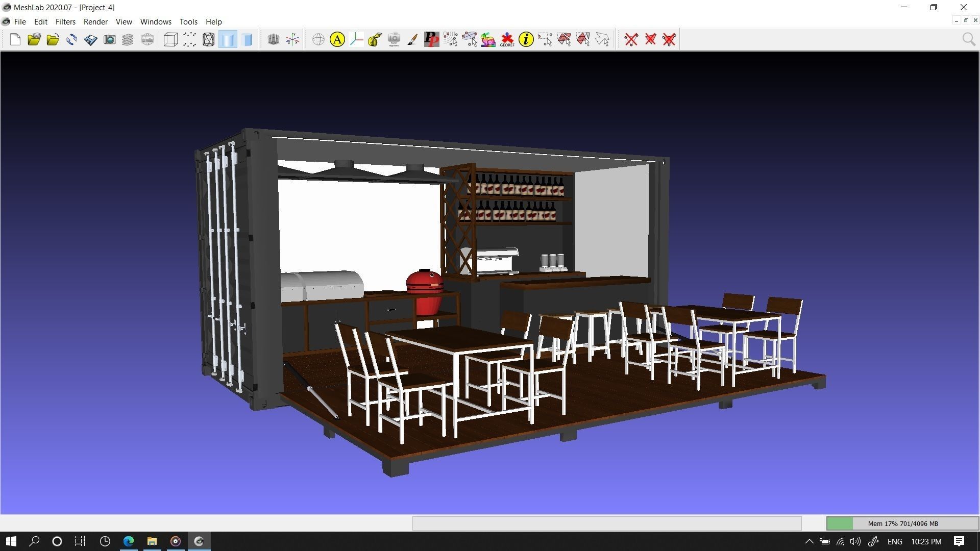980x551 pixels.
Task: Activate the manipulators axis tool
Action: coord(356,39)
